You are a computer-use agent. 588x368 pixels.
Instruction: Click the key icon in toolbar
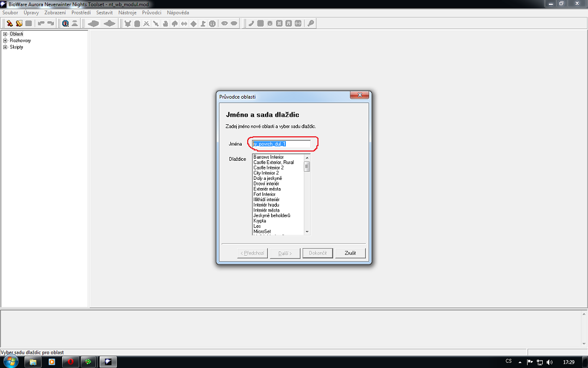311,23
